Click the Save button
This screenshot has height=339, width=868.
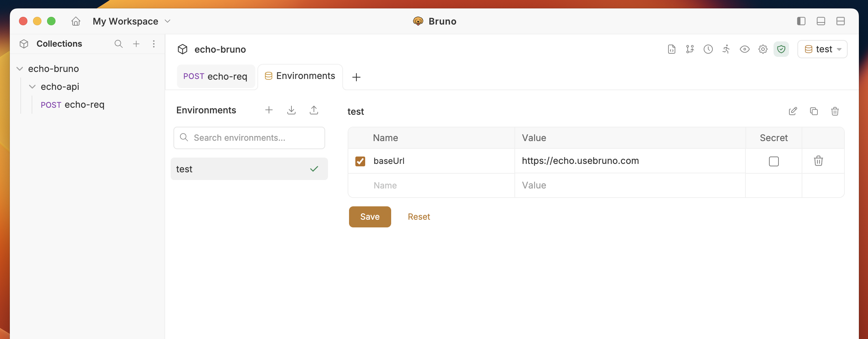370,217
